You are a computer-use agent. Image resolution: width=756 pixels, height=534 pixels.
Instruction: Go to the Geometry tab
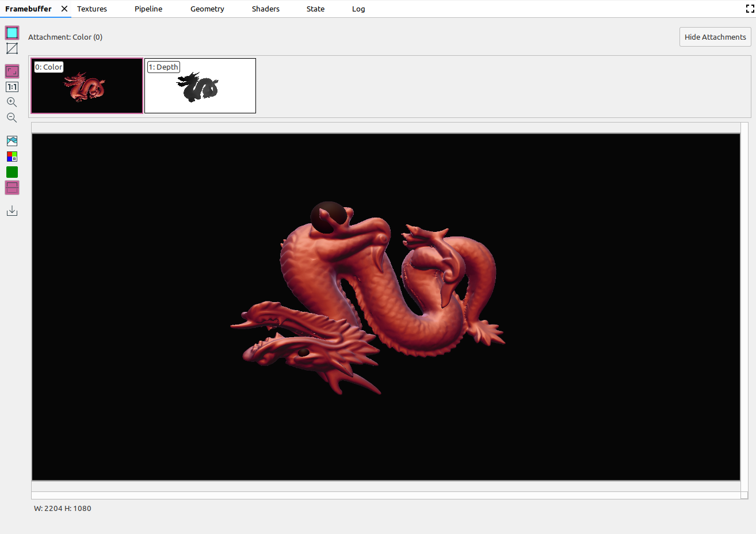pos(207,9)
